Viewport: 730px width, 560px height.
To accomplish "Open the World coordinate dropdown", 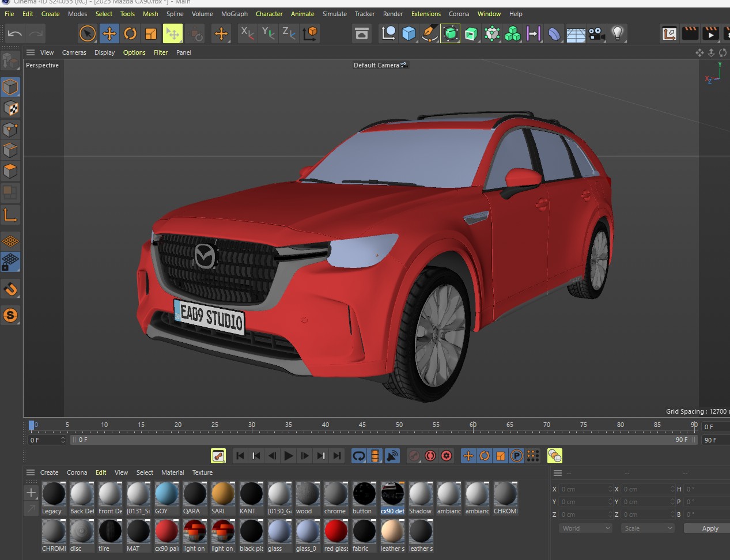I will point(585,528).
